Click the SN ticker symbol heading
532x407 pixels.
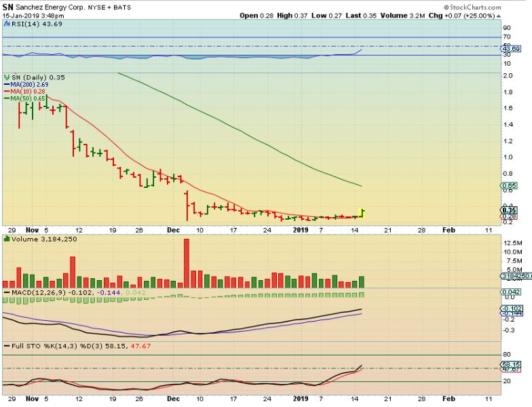[x=8, y=7]
